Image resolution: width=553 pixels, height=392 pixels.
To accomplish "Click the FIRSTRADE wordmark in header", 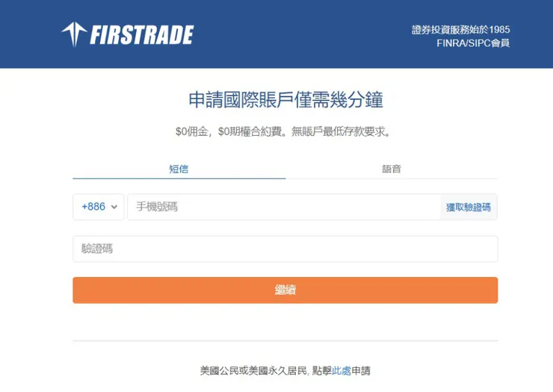I will [x=141, y=35].
